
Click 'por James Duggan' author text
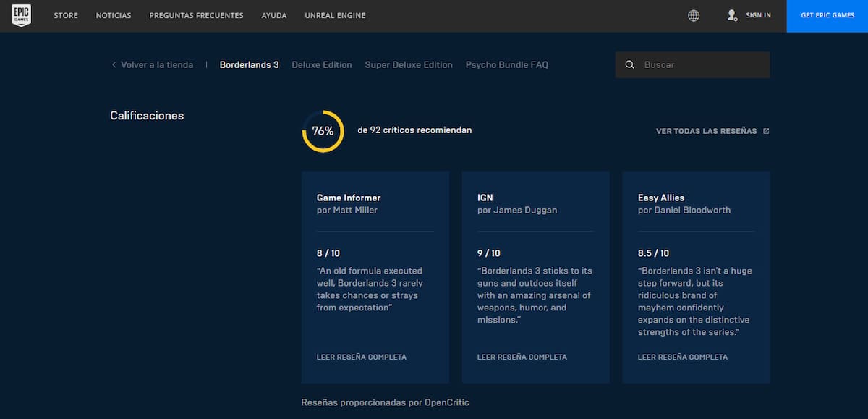[x=517, y=210]
